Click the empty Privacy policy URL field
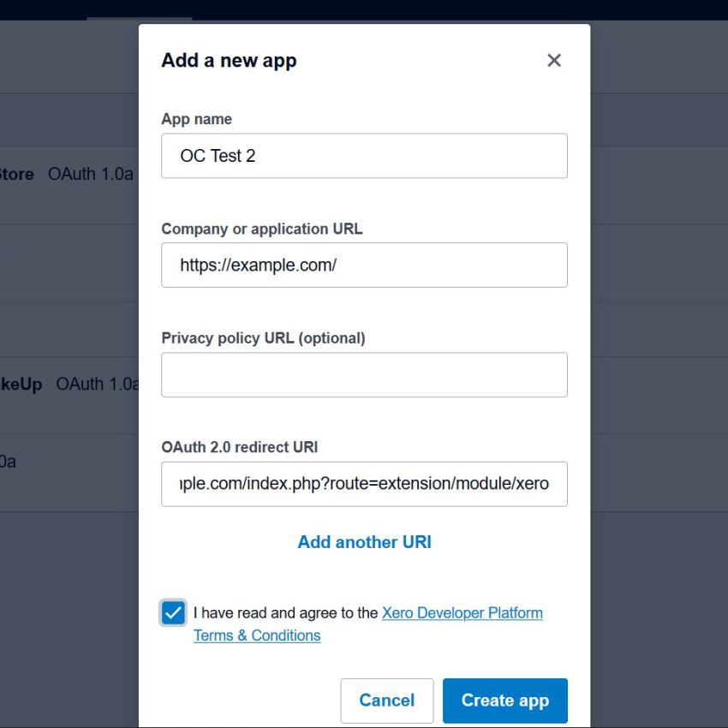728x728 pixels. 364,374
